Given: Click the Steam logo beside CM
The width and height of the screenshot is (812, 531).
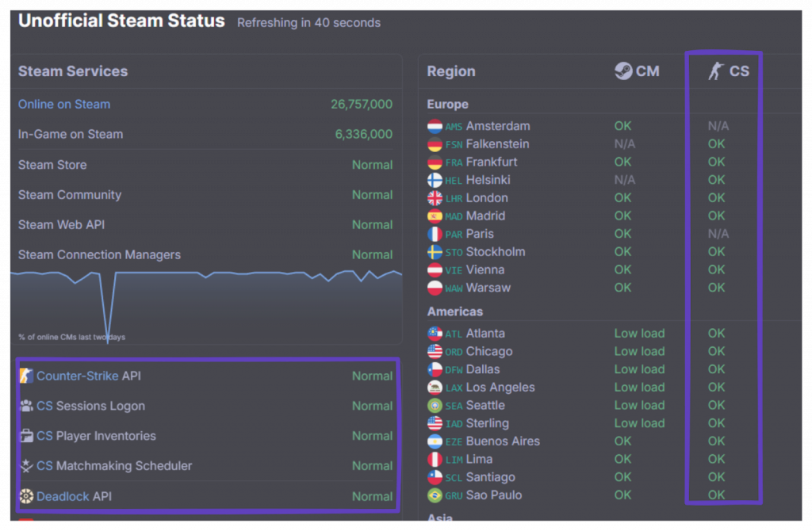Looking at the screenshot, I should pos(623,71).
